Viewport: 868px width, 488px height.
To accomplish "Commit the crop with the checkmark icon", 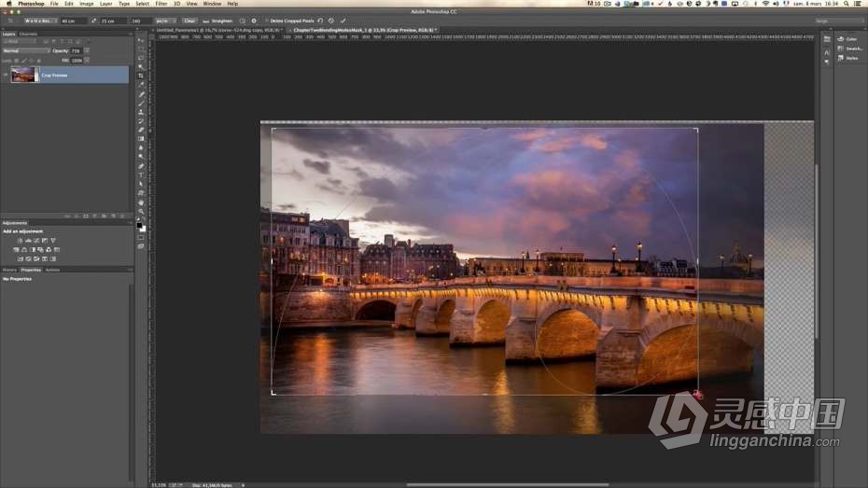I will (343, 21).
